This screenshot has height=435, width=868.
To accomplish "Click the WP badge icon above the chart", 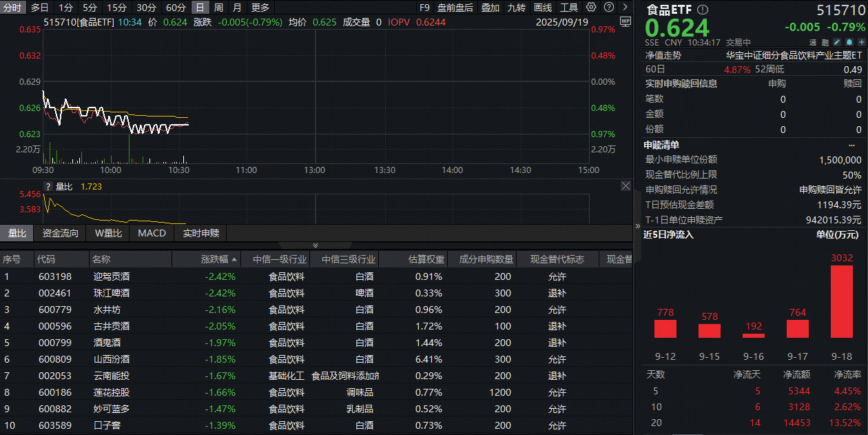I will pos(626,21).
